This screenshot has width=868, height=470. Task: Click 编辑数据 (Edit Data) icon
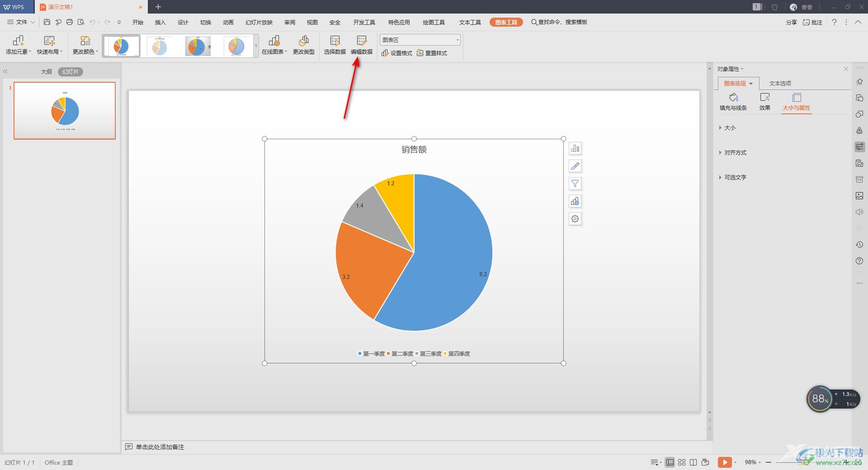pyautogui.click(x=362, y=45)
